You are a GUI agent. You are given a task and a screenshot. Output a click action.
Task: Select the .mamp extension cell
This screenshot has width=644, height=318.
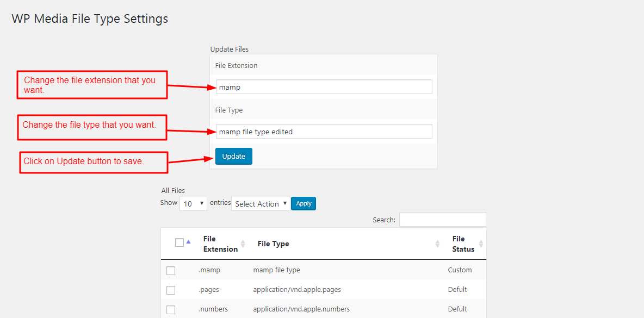click(210, 270)
